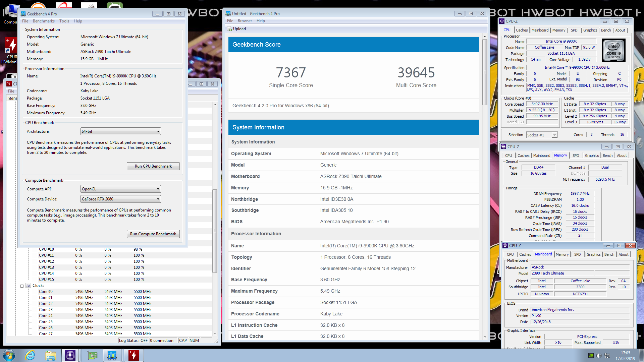Click Motherboard row ASRock Z390 Taichi Ultimate in results
Screen dimensions: 644x362
[x=354, y=176]
